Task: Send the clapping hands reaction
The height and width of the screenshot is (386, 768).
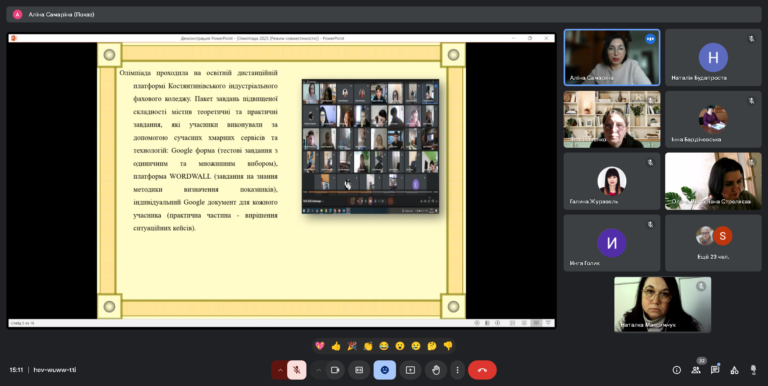Action: [x=368, y=346]
